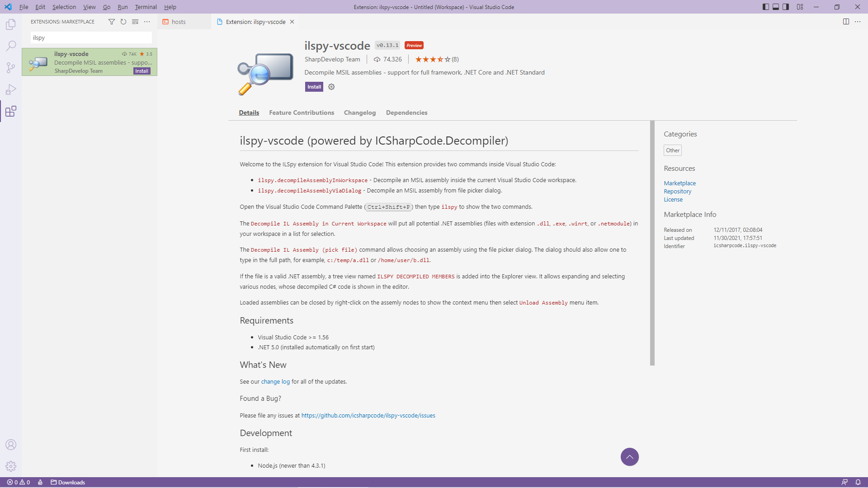Refresh the extensions list
This screenshot has height=488, width=868.
click(x=123, y=22)
